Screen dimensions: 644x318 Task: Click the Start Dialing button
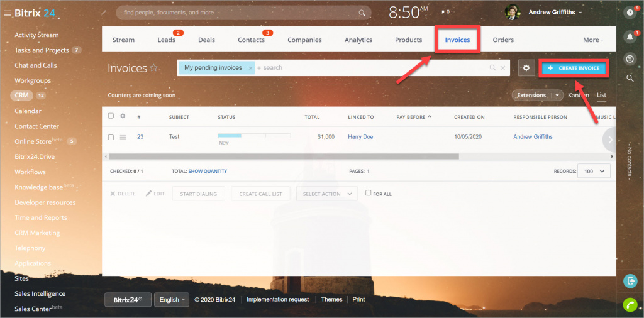(199, 194)
